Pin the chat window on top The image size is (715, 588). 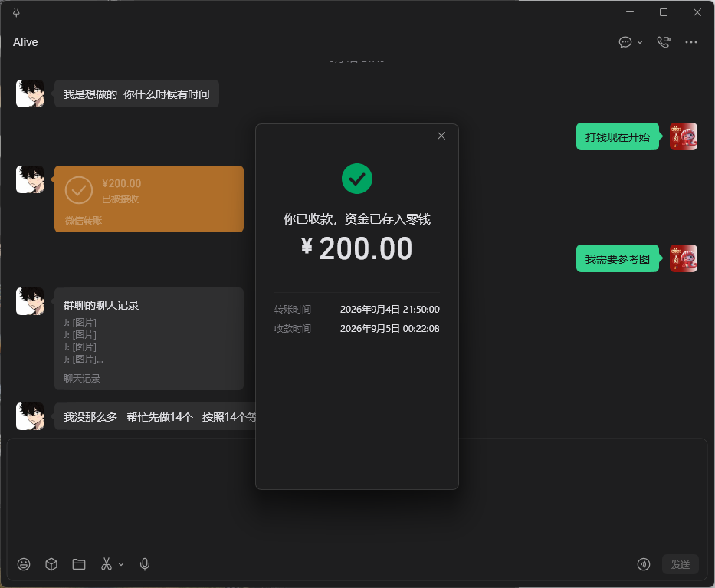click(x=16, y=12)
